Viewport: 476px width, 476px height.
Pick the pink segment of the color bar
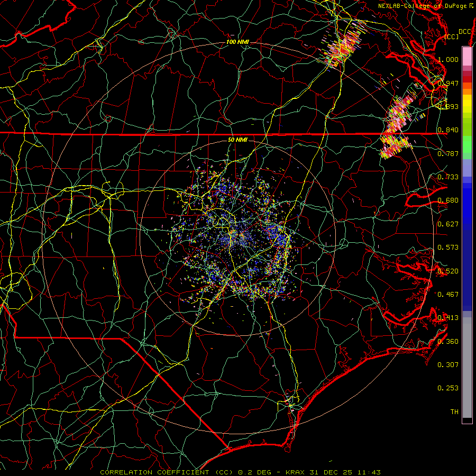467,56
